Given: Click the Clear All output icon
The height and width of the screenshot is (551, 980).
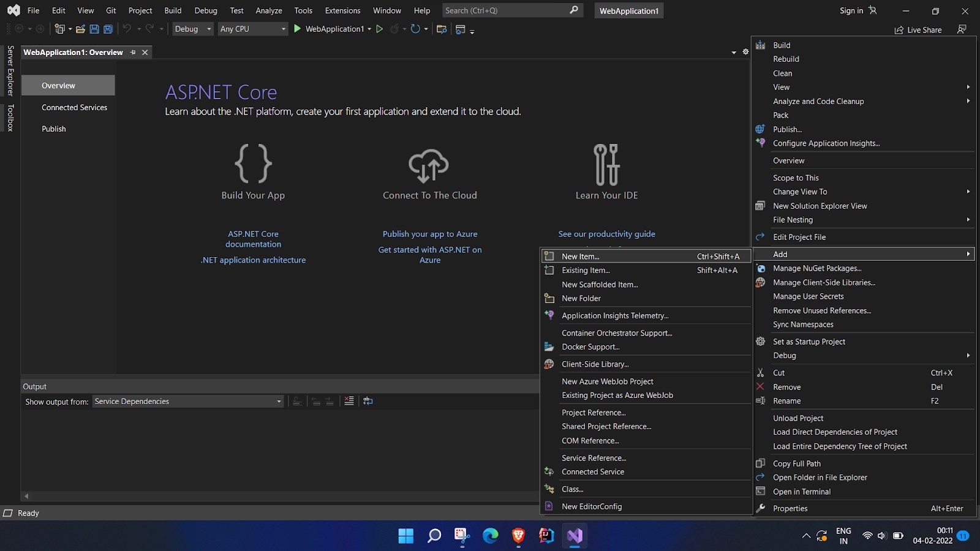Looking at the screenshot, I should tap(349, 401).
